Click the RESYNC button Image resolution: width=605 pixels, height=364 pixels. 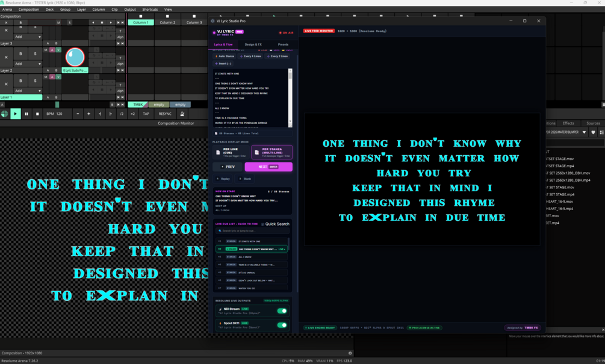[x=165, y=114]
